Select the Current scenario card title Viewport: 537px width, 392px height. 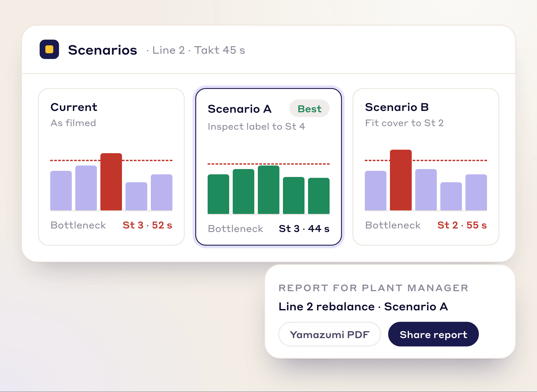(x=74, y=107)
